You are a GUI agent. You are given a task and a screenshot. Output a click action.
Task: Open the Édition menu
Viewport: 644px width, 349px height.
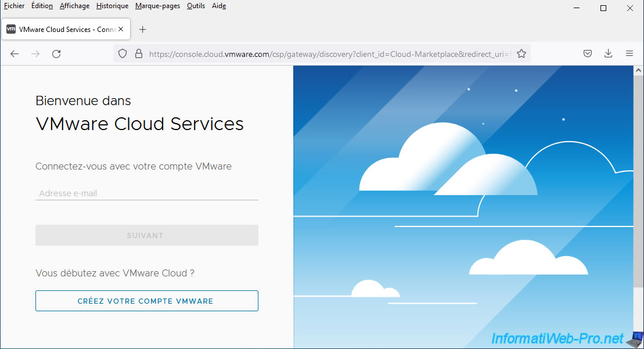(x=42, y=6)
